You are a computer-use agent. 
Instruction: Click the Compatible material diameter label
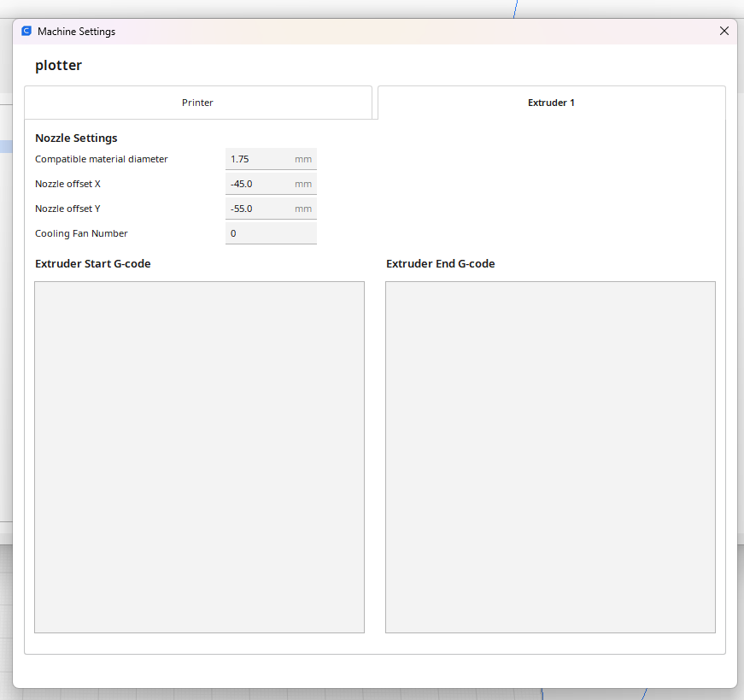click(x=102, y=159)
